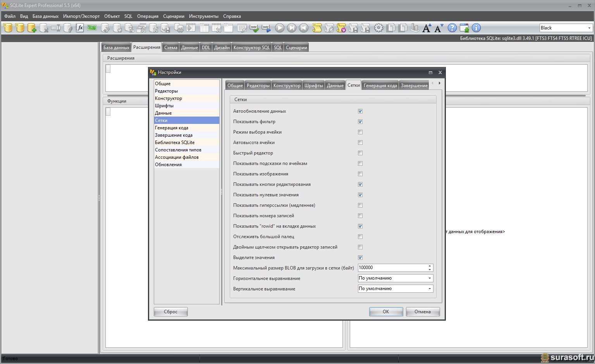Screen dimensions: 595x364
Task: Open the 'Инструменты' menu
Action: point(203,16)
